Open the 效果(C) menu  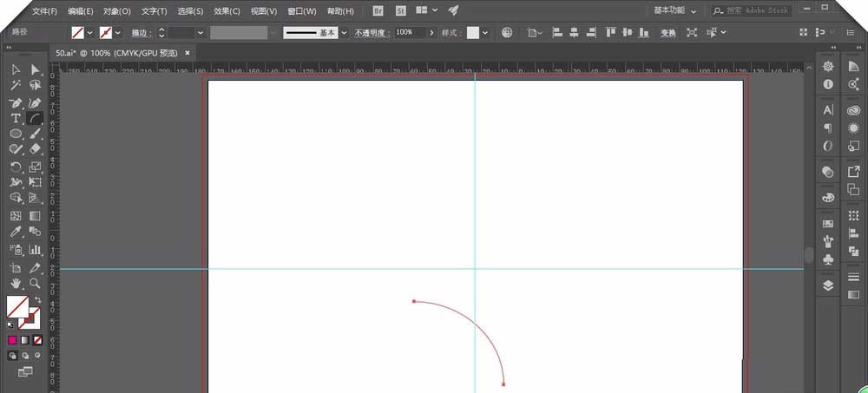227,11
